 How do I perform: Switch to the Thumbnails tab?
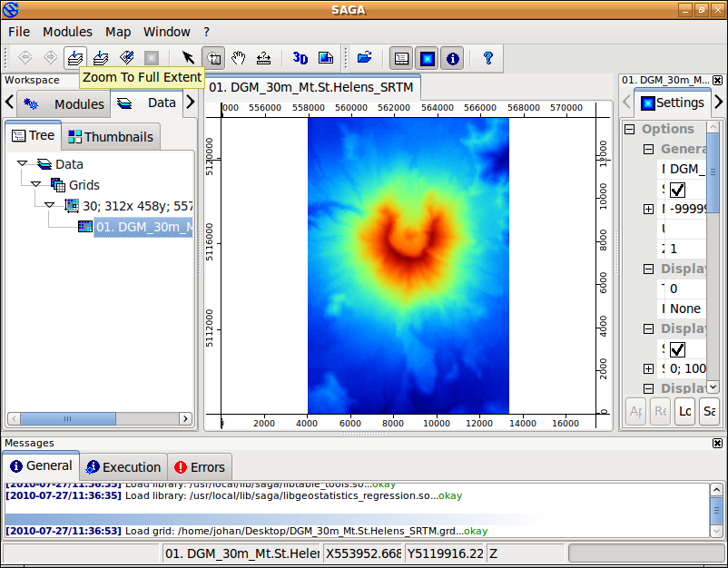point(109,137)
